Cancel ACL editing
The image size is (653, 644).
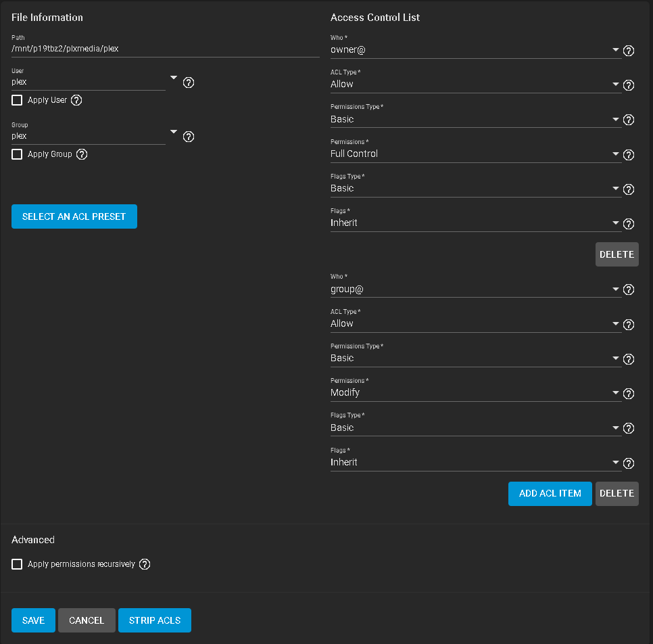point(87,620)
